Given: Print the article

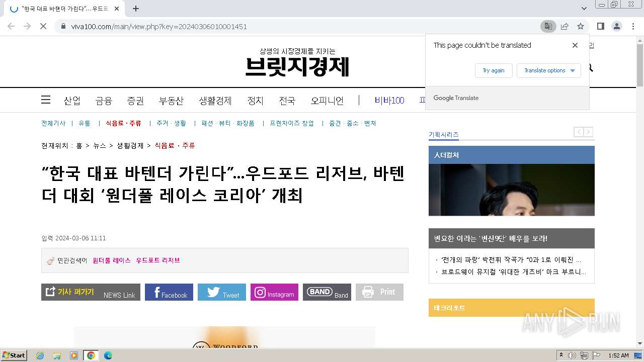Looking at the screenshot, I should [x=379, y=292].
